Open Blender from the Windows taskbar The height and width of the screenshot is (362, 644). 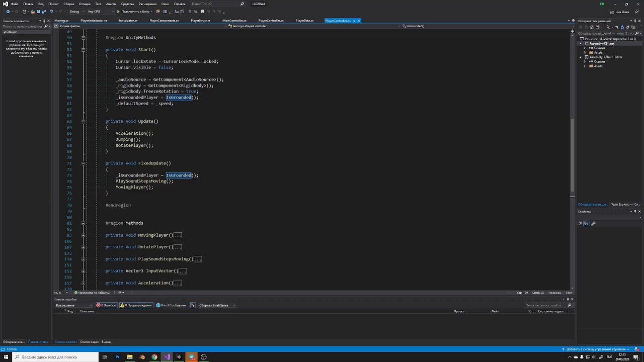[x=142, y=357]
